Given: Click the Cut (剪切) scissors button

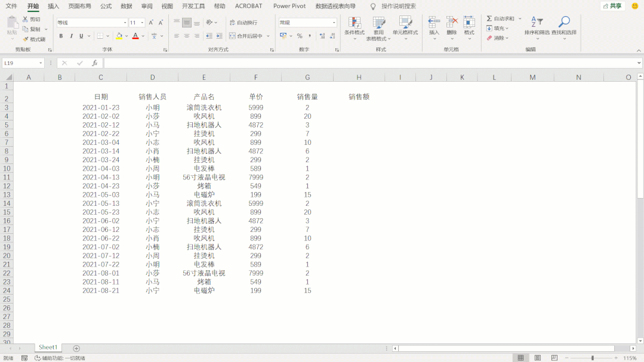Looking at the screenshot, I should pos(32,19).
